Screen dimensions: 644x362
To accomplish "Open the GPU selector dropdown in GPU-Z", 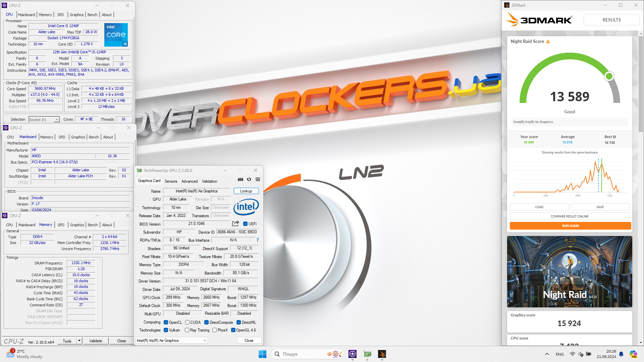I will 172,341.
